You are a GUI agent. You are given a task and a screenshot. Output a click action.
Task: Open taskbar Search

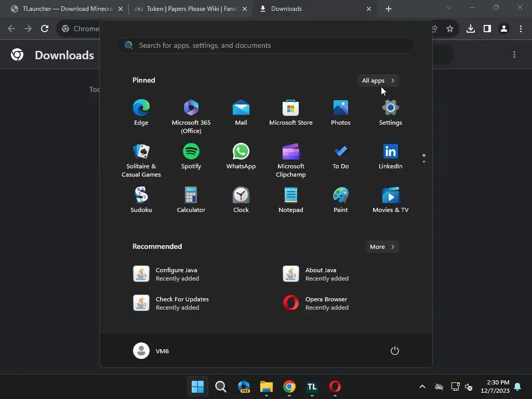point(220,387)
